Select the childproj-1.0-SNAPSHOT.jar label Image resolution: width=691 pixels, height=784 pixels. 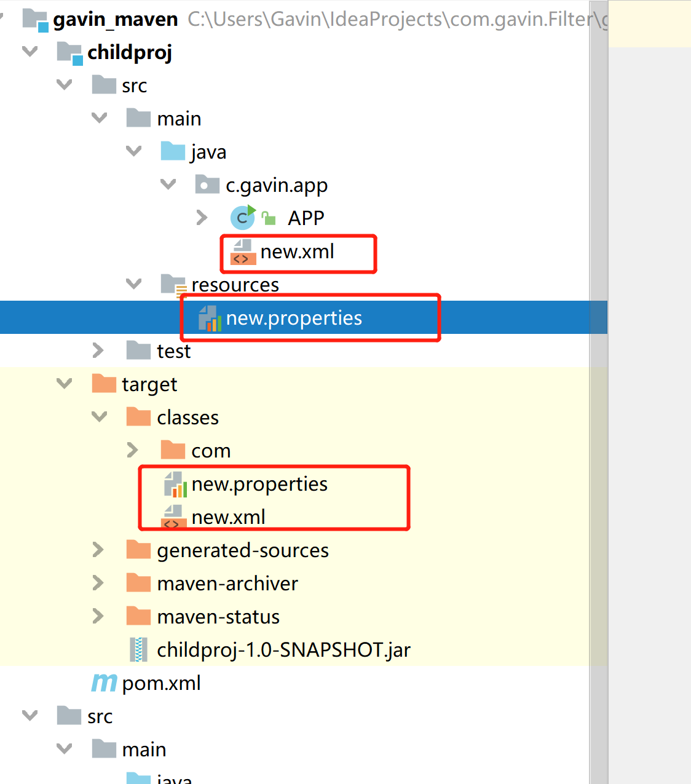[x=284, y=650]
